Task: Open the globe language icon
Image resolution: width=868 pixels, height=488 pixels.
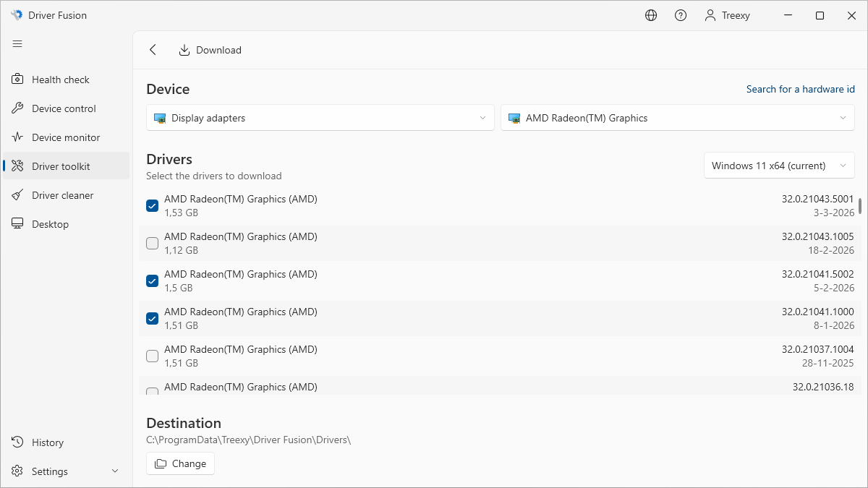Action: 651,15
